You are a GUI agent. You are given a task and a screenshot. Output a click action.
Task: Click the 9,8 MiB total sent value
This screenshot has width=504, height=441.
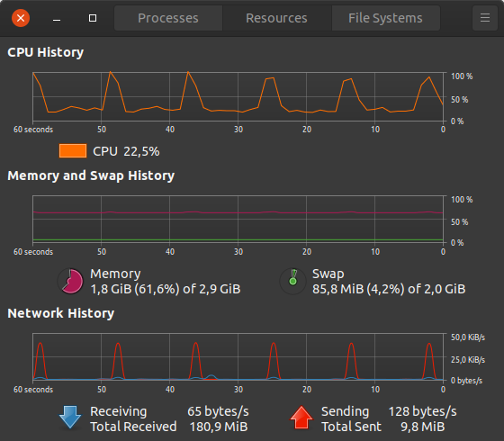click(423, 427)
